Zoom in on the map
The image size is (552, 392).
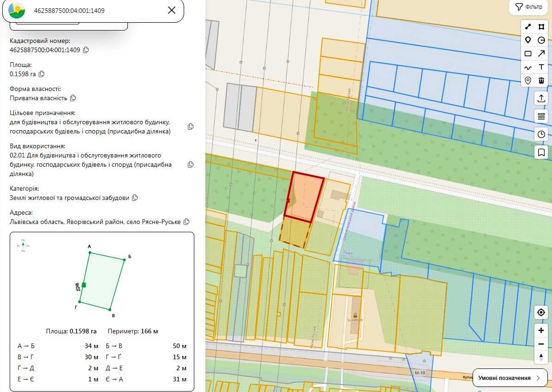541,331
